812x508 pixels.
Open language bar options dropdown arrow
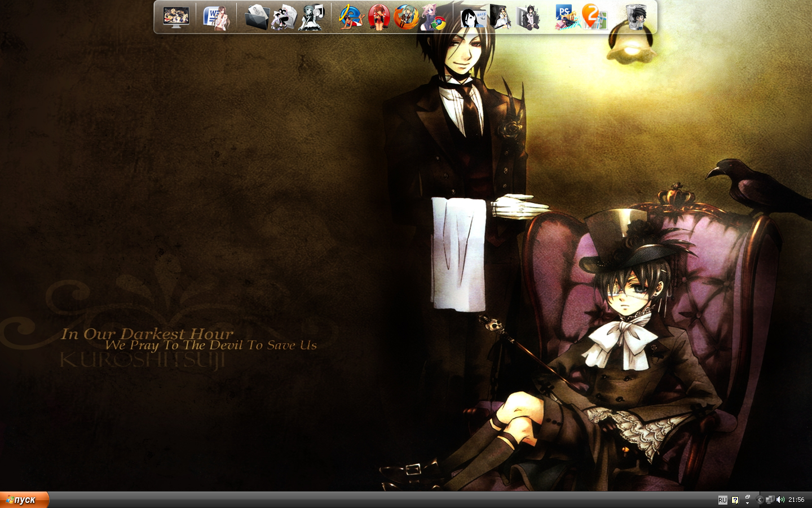tap(748, 502)
